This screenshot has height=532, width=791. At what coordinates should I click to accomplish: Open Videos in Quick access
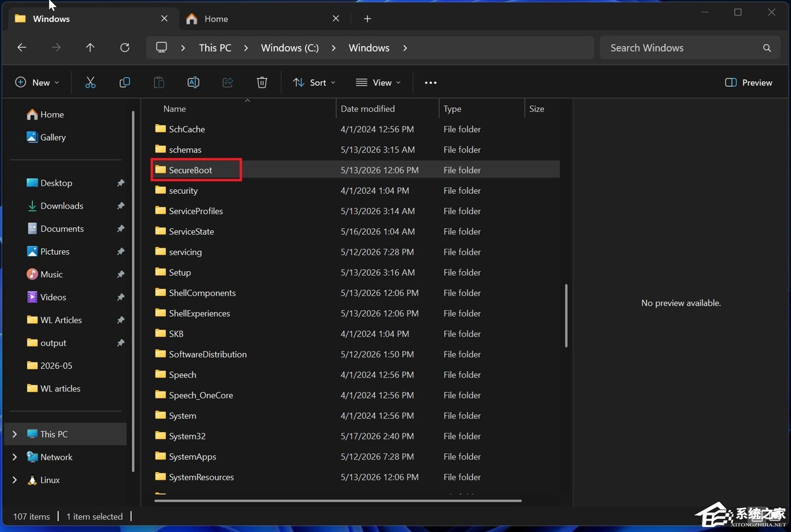click(46, 297)
